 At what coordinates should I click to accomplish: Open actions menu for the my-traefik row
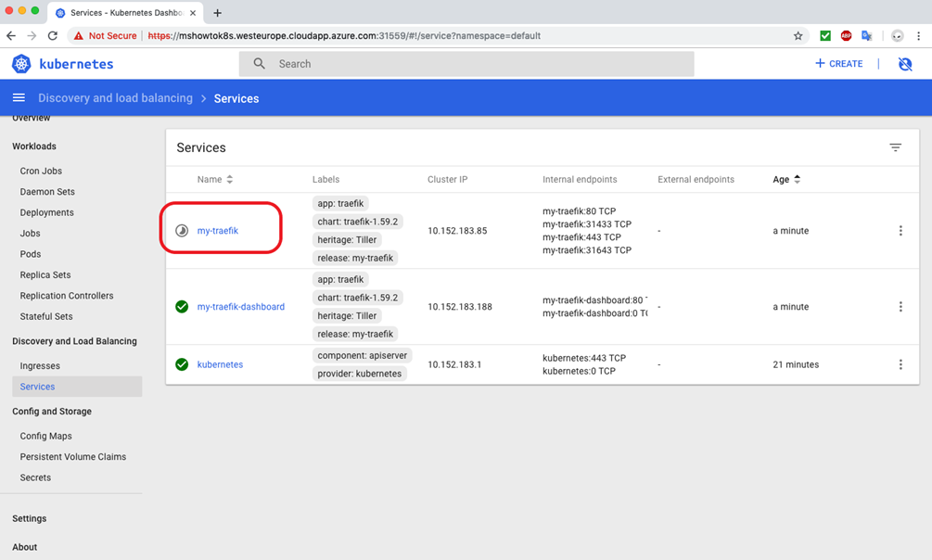(900, 231)
